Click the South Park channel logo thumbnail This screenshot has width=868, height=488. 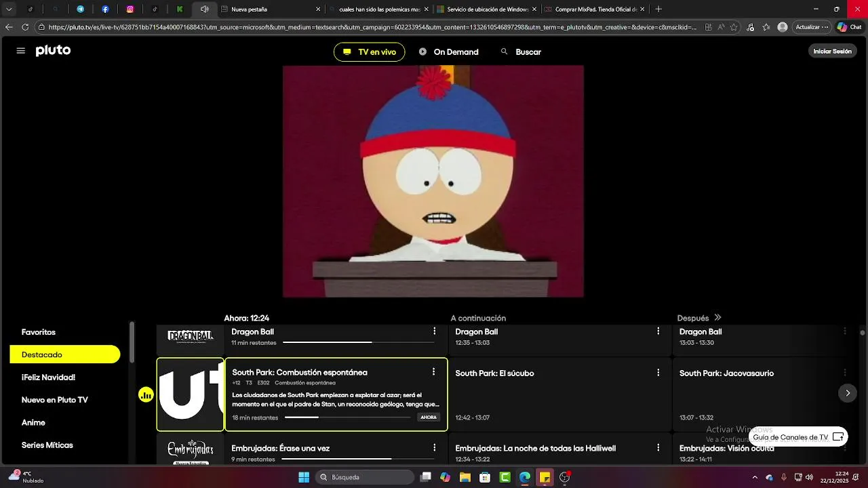(191, 394)
